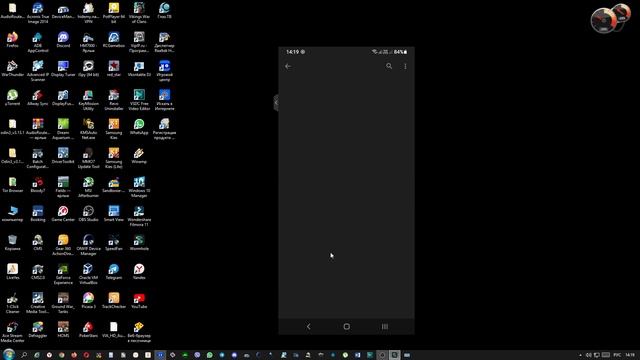Select the ADB AppControl shortcut
This screenshot has height=360, width=640.
click(x=38, y=42)
